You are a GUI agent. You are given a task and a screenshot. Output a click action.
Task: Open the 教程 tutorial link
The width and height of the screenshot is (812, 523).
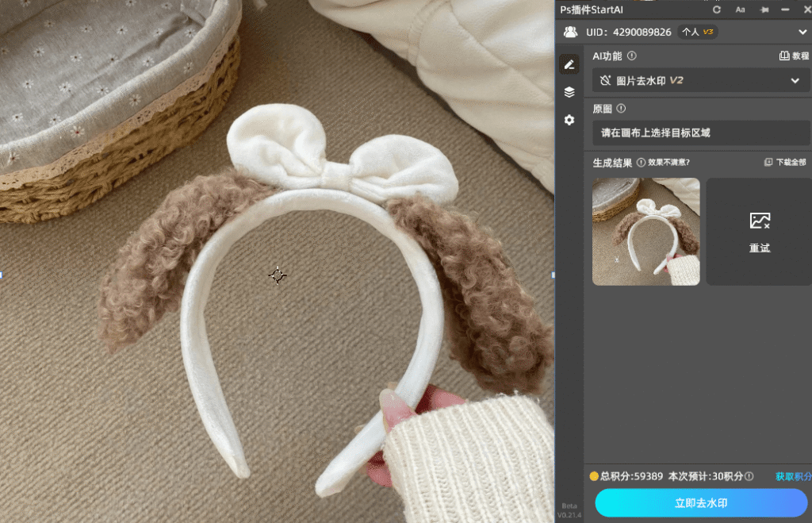[x=794, y=56]
